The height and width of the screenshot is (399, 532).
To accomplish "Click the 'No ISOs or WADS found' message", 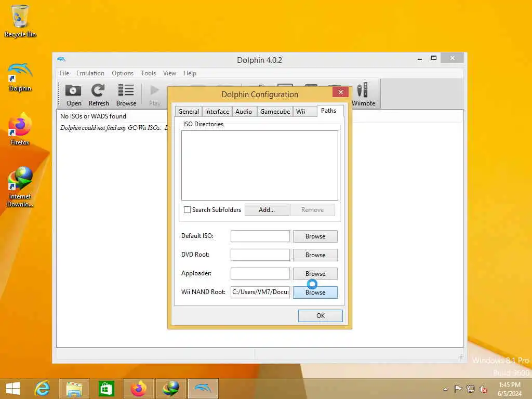I will pyautogui.click(x=93, y=116).
